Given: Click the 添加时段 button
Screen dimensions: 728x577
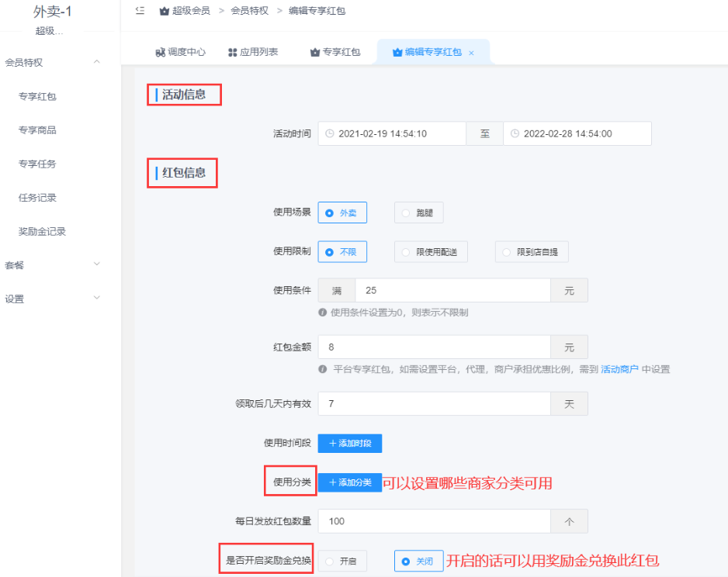Looking at the screenshot, I should [x=349, y=444].
